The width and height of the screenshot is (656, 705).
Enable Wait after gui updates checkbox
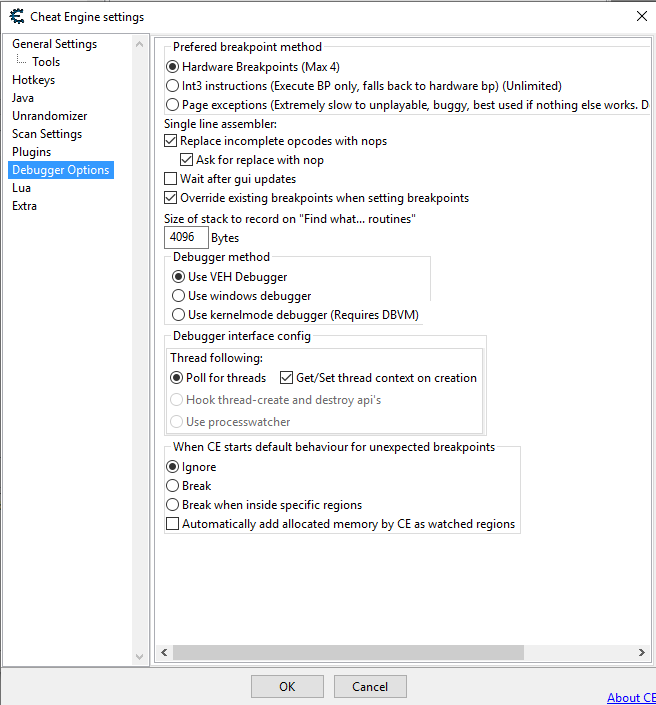[171, 179]
